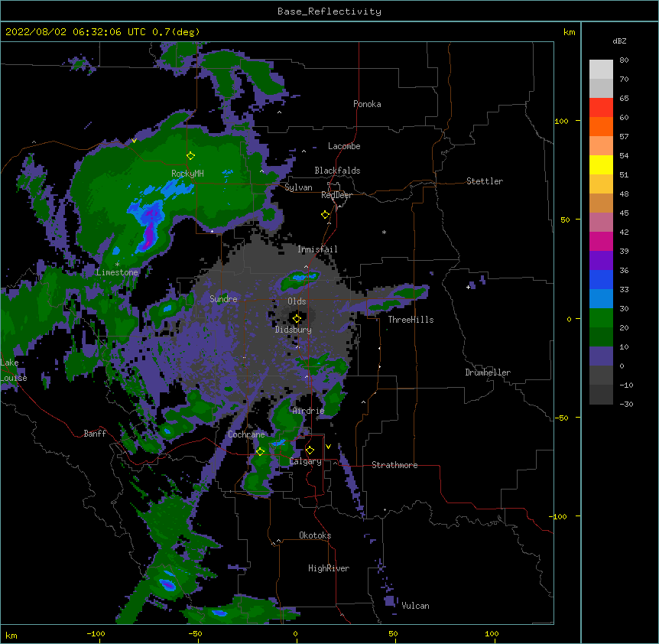This screenshot has height=644, width=659.
Task: Pick the slate violet swatch between 10 and 0 dBZ
Action: pos(601,356)
